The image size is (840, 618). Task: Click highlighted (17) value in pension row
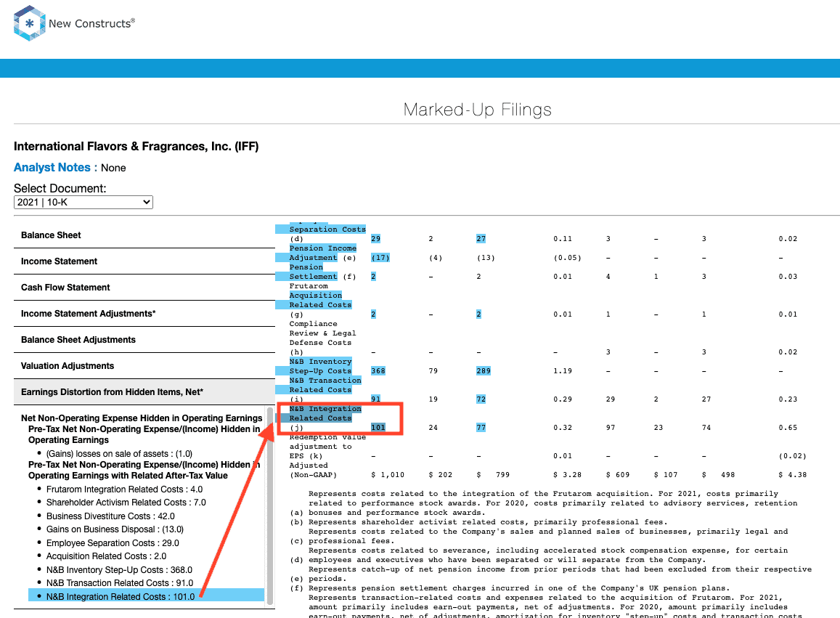coord(380,257)
